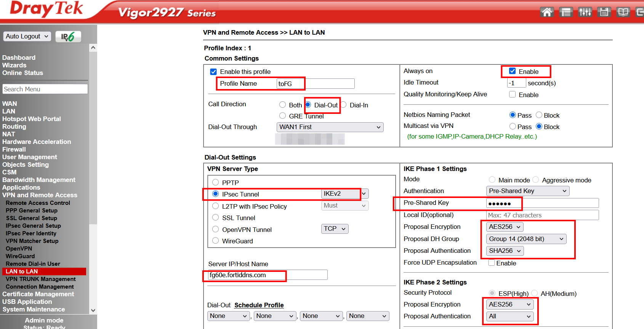Click the Home icon in the header
The height and width of the screenshot is (329, 644).
(x=547, y=12)
